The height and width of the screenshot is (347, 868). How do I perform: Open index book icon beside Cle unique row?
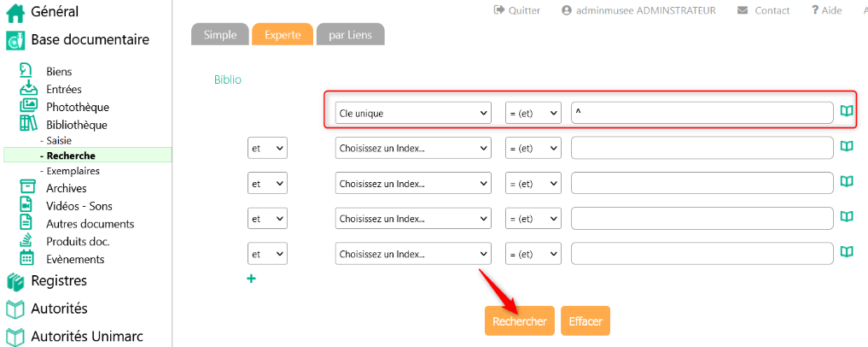pos(847,112)
